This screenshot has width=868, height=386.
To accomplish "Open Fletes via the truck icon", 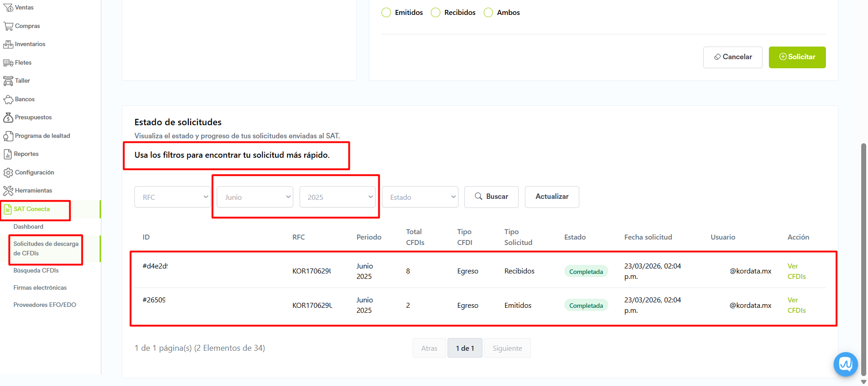I will (x=8, y=63).
